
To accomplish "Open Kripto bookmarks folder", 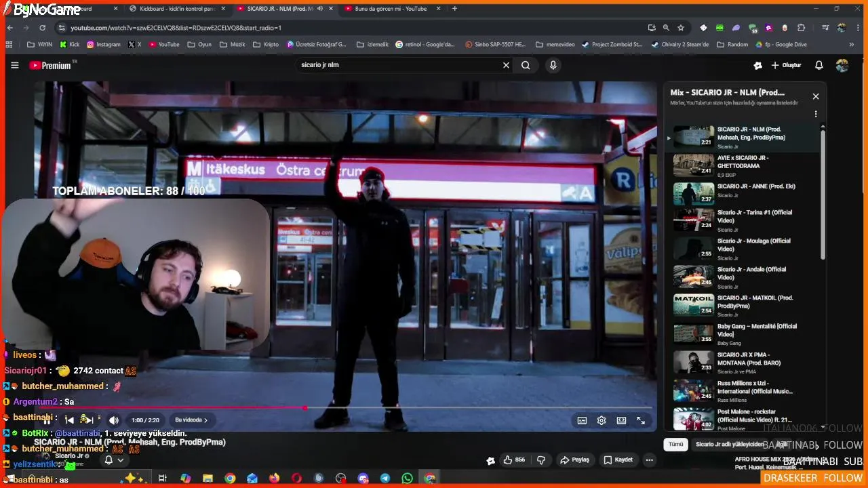I will 266,45.
